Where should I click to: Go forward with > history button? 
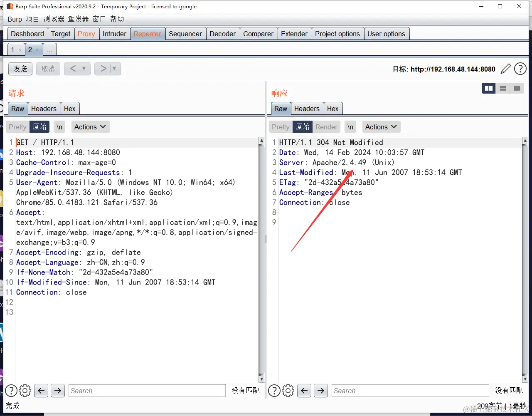103,69
